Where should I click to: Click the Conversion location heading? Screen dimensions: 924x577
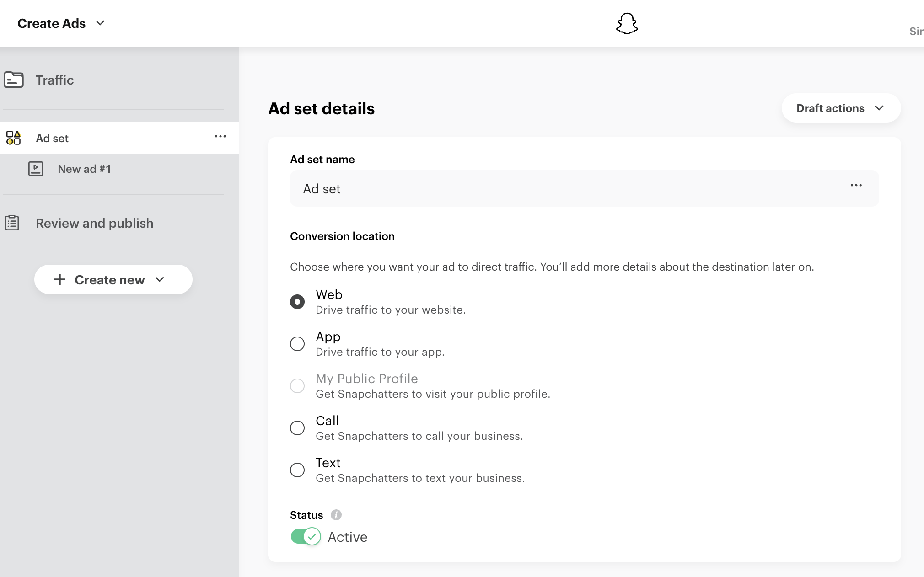pyautogui.click(x=342, y=236)
